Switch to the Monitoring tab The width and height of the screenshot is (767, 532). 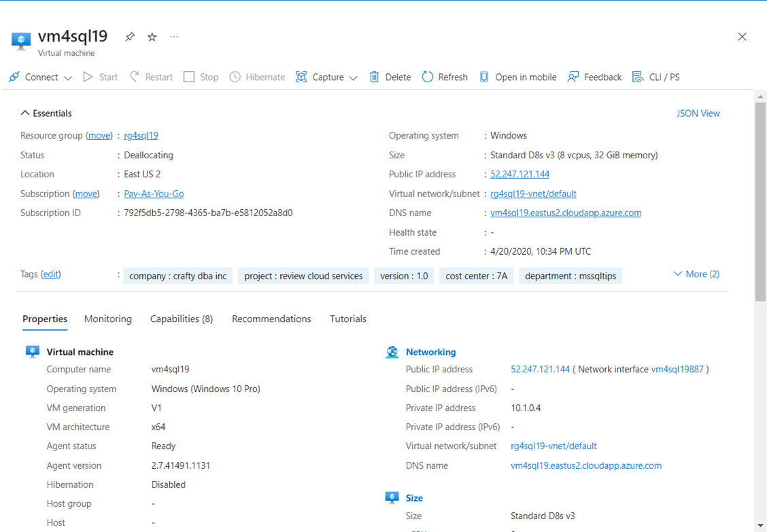pyautogui.click(x=108, y=319)
